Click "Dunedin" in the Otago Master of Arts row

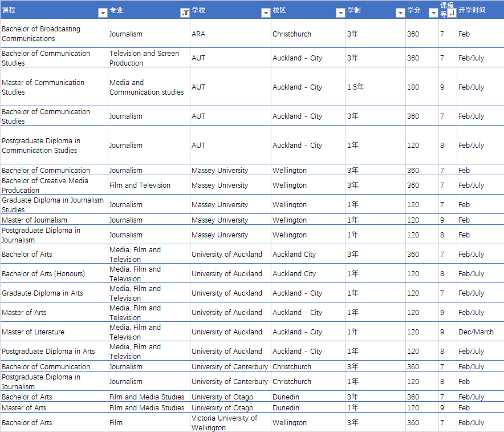tap(308, 407)
